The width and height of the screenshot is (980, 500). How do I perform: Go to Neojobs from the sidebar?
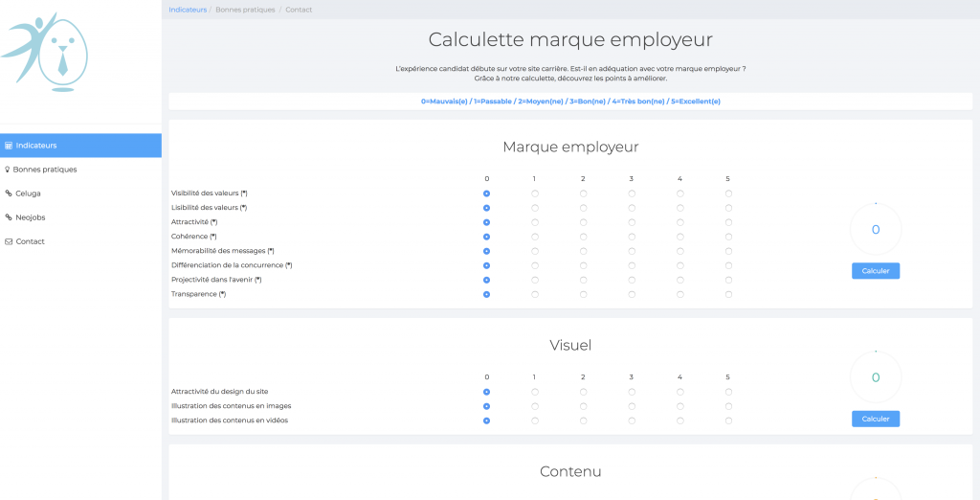click(31, 217)
